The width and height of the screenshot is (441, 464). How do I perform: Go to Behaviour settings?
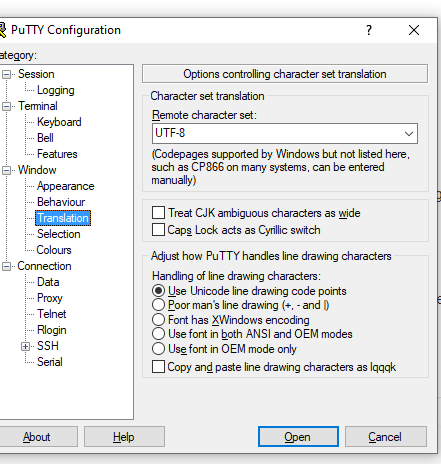(61, 202)
